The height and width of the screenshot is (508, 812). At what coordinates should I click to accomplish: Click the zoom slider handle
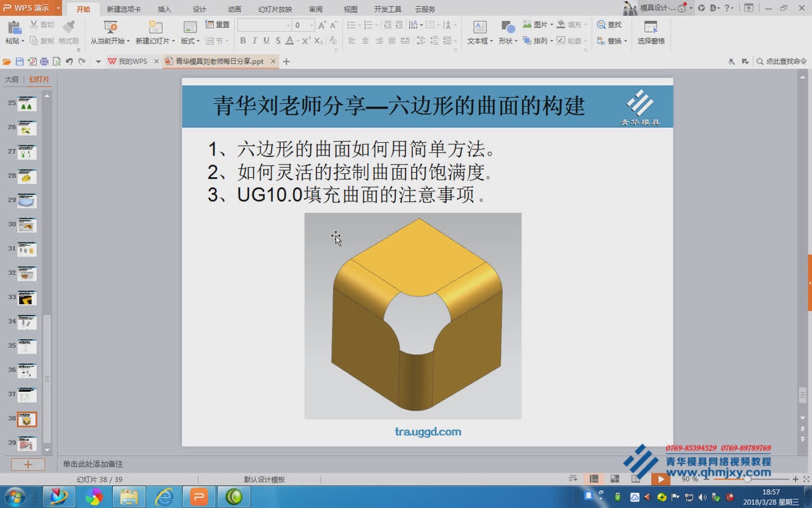pyautogui.click(x=747, y=479)
